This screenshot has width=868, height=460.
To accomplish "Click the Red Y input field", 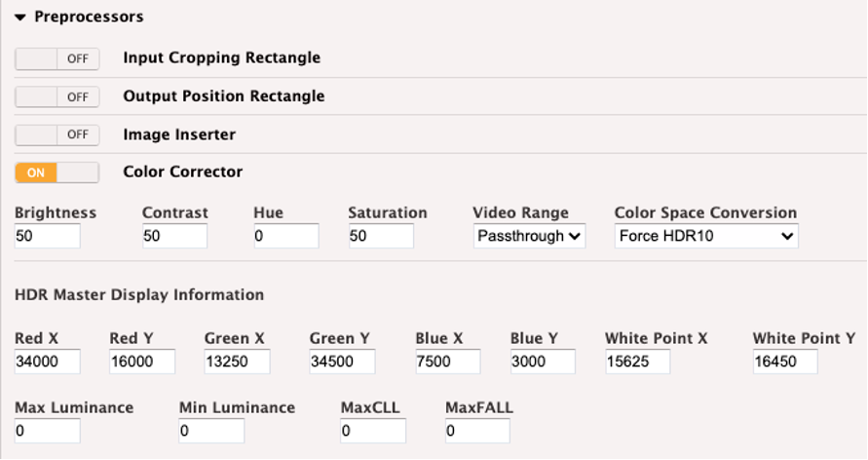I will point(142,362).
